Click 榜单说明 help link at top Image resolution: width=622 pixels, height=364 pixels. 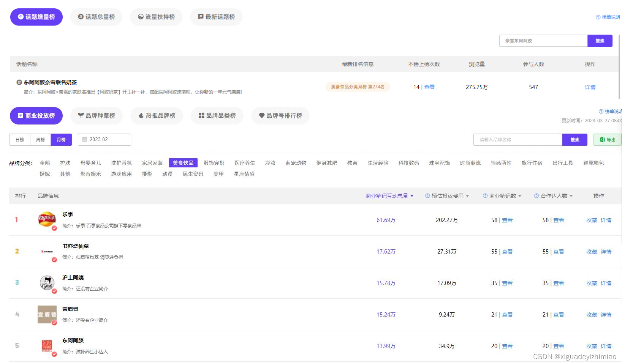tap(608, 17)
